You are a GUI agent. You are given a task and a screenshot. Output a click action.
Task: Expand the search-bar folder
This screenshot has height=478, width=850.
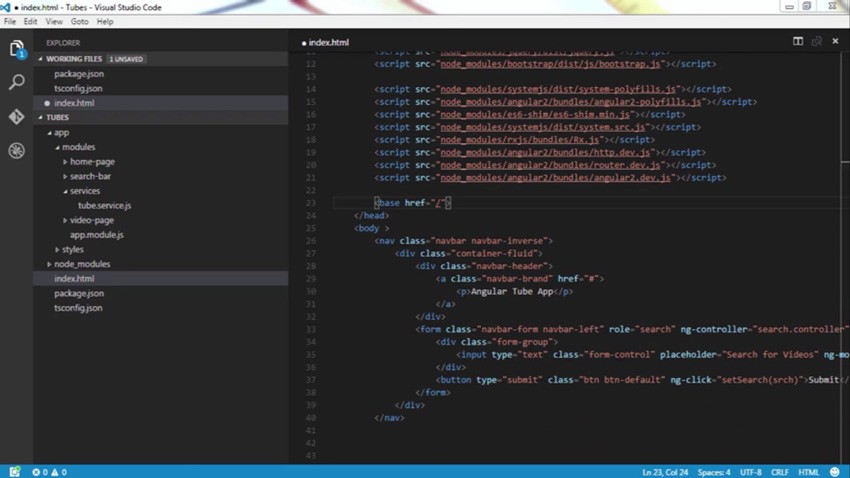pyautogui.click(x=65, y=176)
